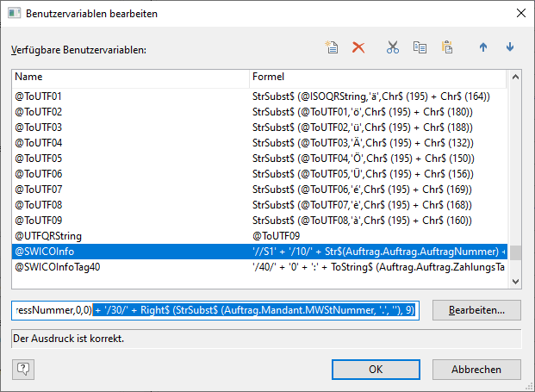Select the @ToUTF01 variable row

click(x=259, y=96)
